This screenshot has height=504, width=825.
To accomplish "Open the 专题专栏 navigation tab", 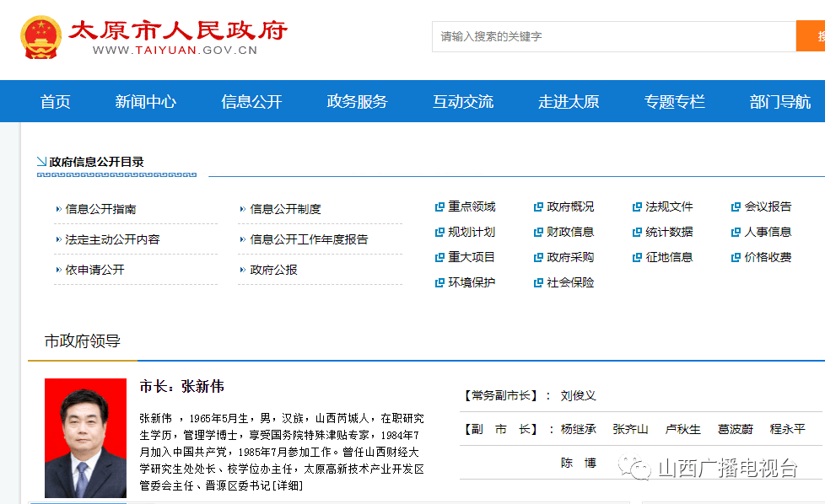I will point(675,101).
